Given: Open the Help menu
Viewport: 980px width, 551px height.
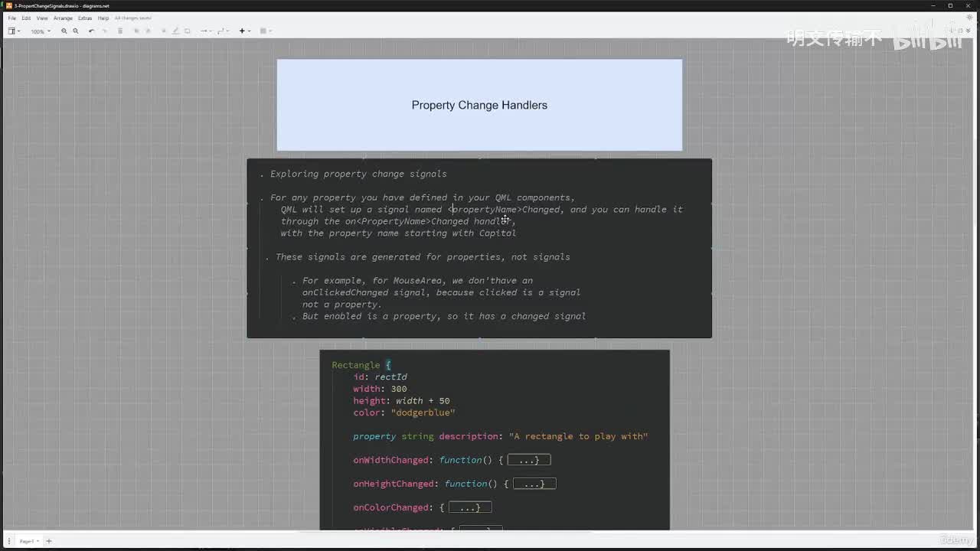Looking at the screenshot, I should tap(103, 18).
